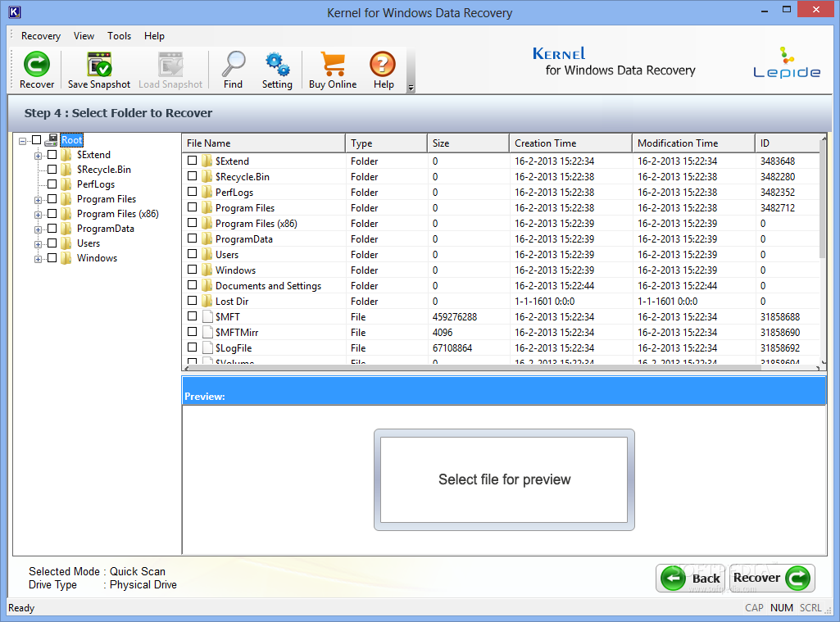Click the Users folder icon in file list
Image resolution: width=840 pixels, height=622 pixels.
(207, 254)
